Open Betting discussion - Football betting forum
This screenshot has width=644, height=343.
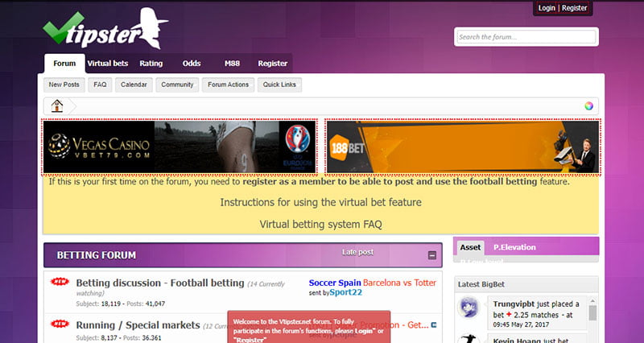[x=160, y=283]
